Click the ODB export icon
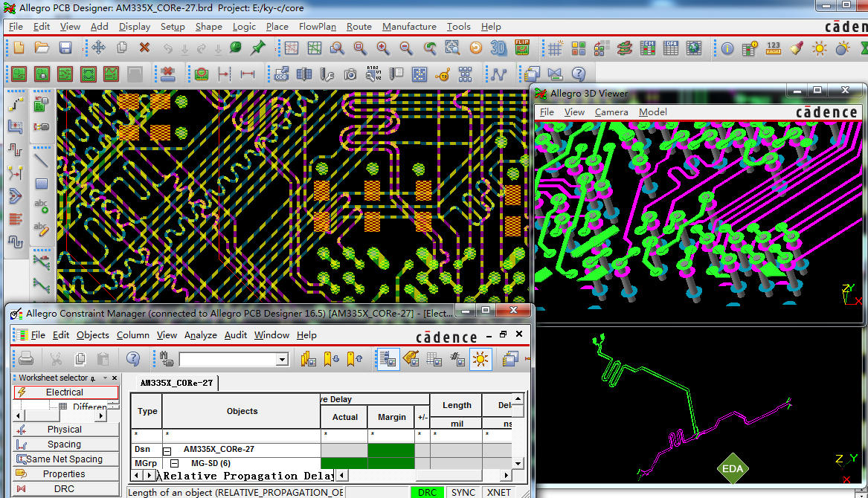The height and width of the screenshot is (498, 868). tap(281, 74)
